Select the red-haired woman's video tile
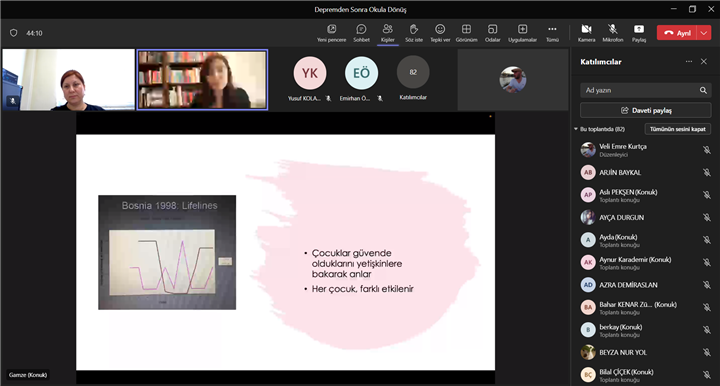The image size is (720, 386). [x=68, y=80]
